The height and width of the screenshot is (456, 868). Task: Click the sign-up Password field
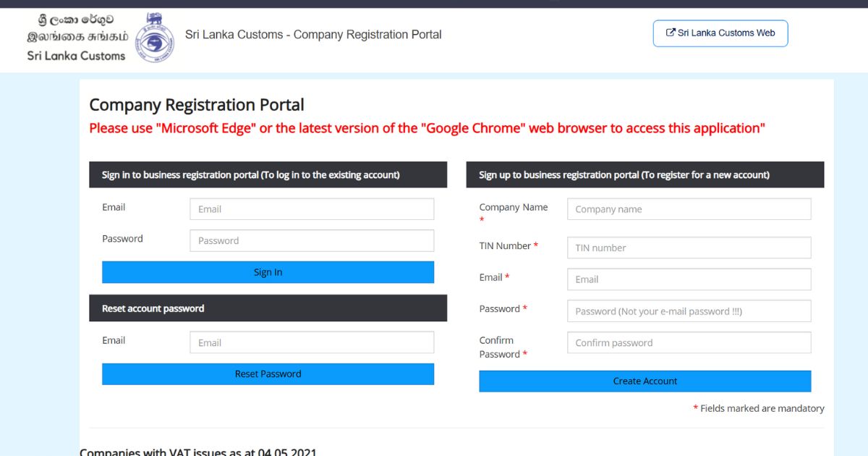689,311
